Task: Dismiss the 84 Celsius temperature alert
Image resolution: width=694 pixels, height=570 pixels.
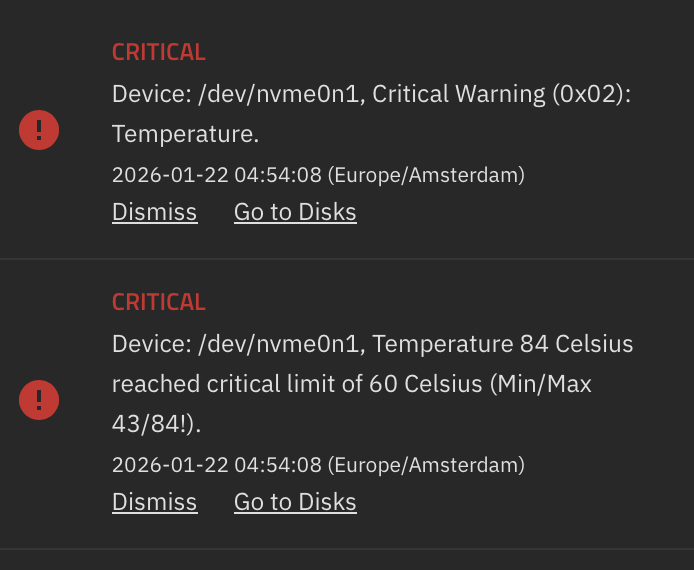Action: pos(154,502)
